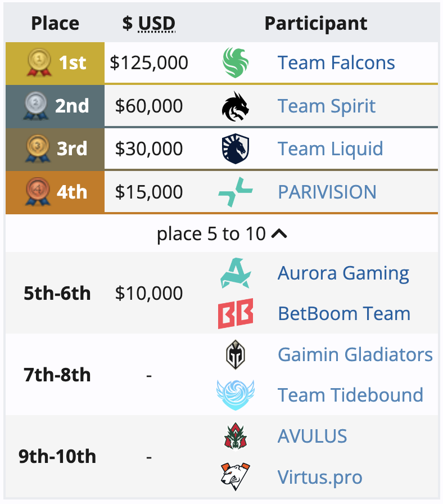Click the gold 1st place medal
Screen dimensions: 443x504
click(x=39, y=62)
